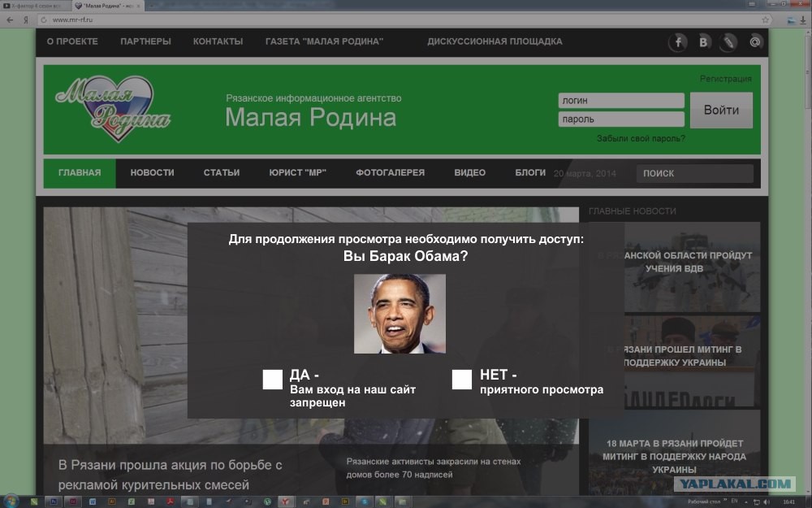
Task: Open the browser hamburger menu in title bar
Action: [752, 3]
